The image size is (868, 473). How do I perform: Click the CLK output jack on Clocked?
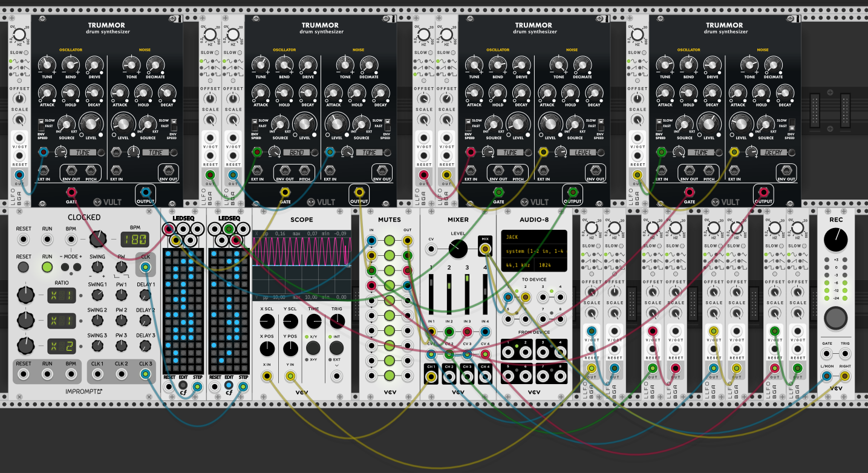[145, 267]
